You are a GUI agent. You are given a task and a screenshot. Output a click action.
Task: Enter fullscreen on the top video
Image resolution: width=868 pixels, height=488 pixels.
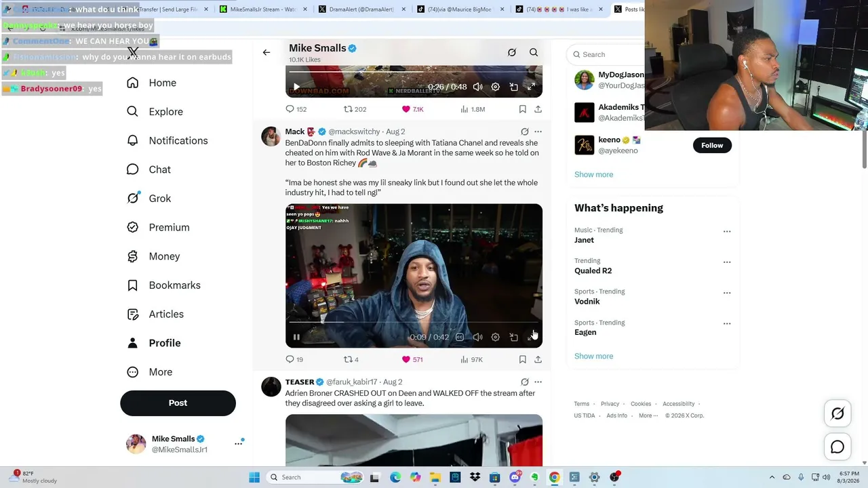[x=532, y=87]
